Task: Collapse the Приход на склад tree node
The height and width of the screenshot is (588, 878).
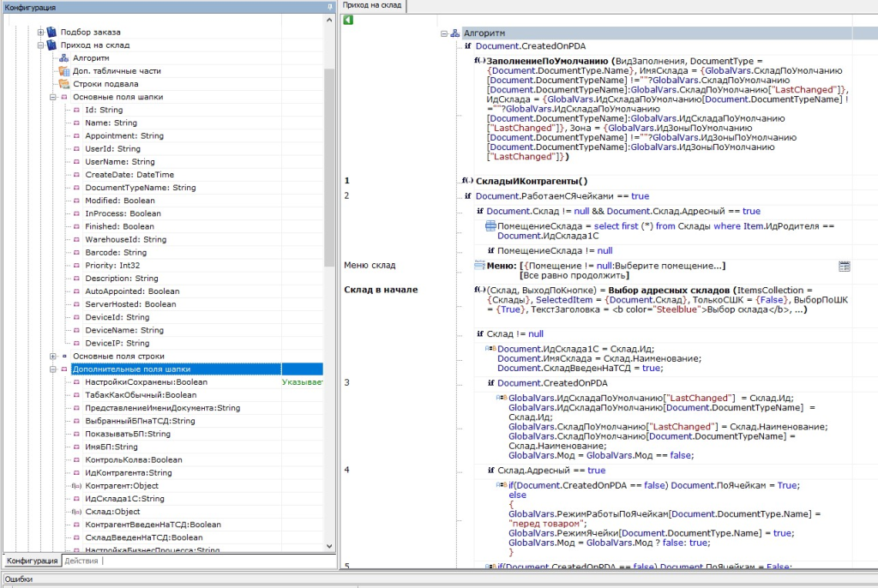Action: tap(41, 45)
